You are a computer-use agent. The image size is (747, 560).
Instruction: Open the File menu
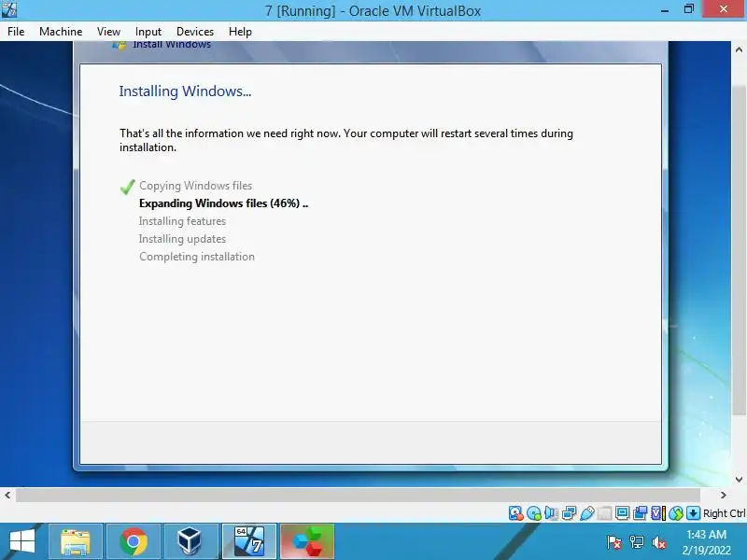(16, 32)
